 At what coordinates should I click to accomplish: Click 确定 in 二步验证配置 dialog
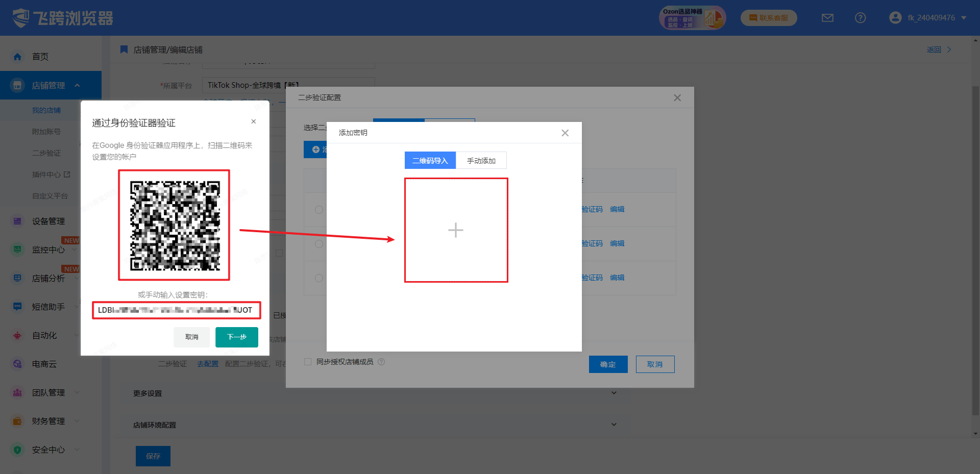[608, 364]
